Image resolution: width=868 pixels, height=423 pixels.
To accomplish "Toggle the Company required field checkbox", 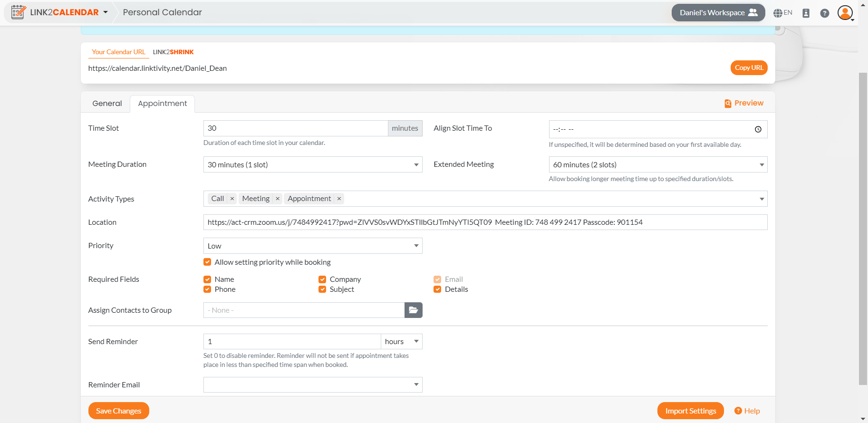I will [x=322, y=279].
